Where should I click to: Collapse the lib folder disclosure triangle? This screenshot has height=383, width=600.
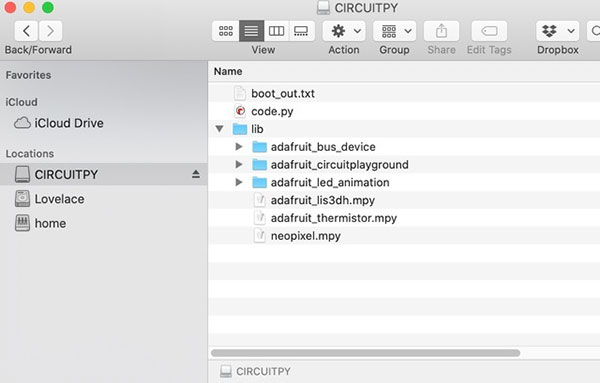[x=219, y=129]
